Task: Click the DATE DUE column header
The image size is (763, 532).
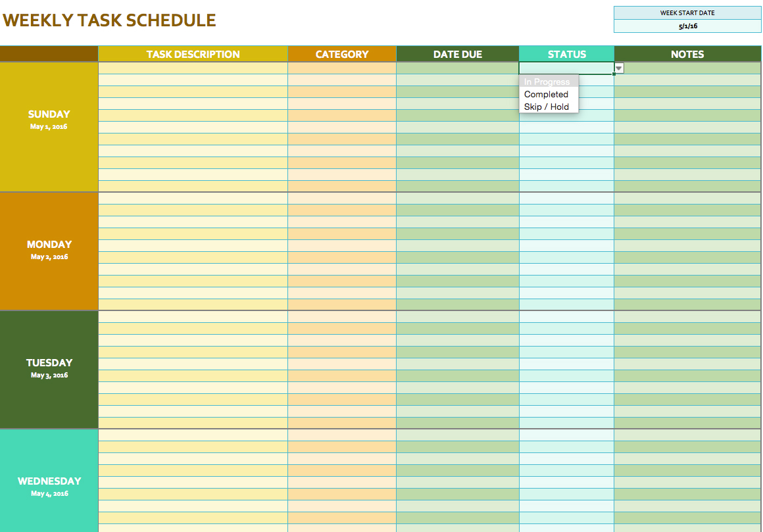Action: click(x=457, y=54)
